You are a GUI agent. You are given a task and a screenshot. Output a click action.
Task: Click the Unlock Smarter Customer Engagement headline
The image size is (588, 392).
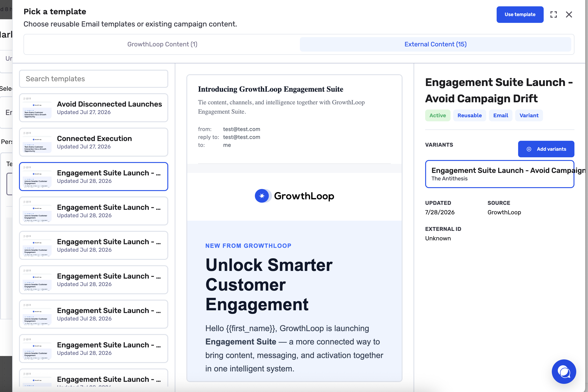point(269,284)
